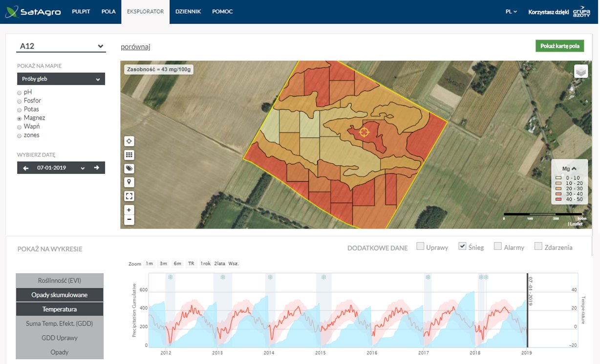Zoom in on the map
This screenshot has width=600, height=364.
tap(129, 210)
